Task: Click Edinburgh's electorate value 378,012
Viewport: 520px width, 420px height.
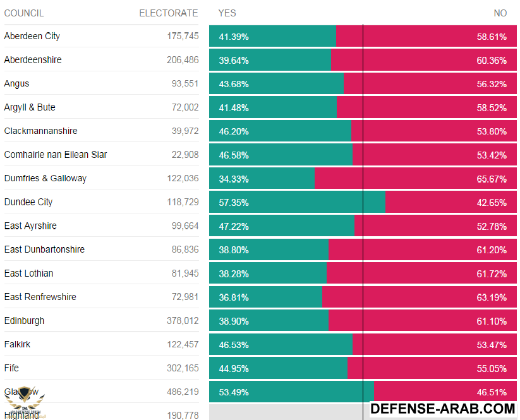Action: tap(183, 321)
